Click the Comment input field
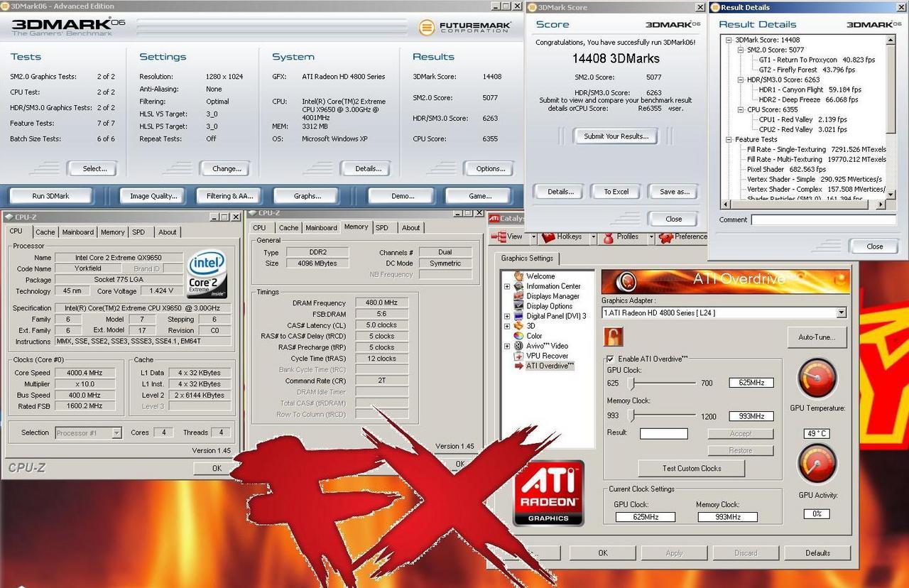 click(824, 220)
